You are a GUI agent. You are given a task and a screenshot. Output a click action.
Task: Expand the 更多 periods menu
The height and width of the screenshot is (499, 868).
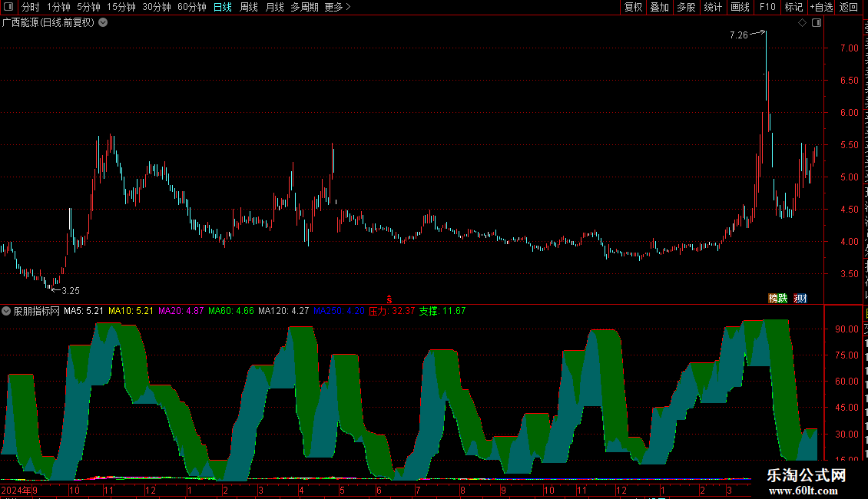coord(338,7)
